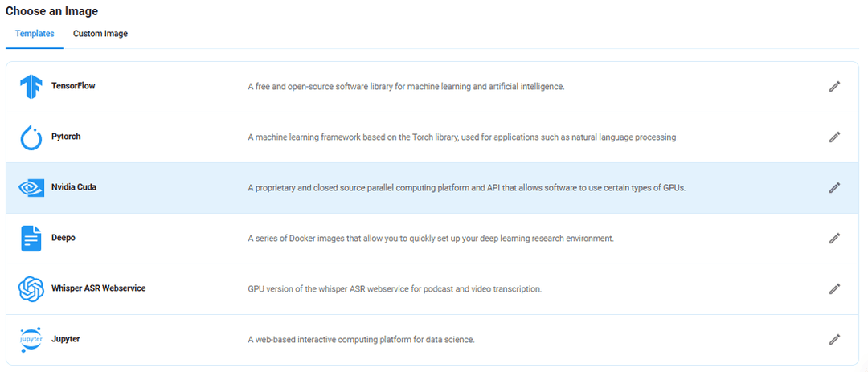Open the Custom Image tab
868x372 pixels.
click(x=100, y=34)
